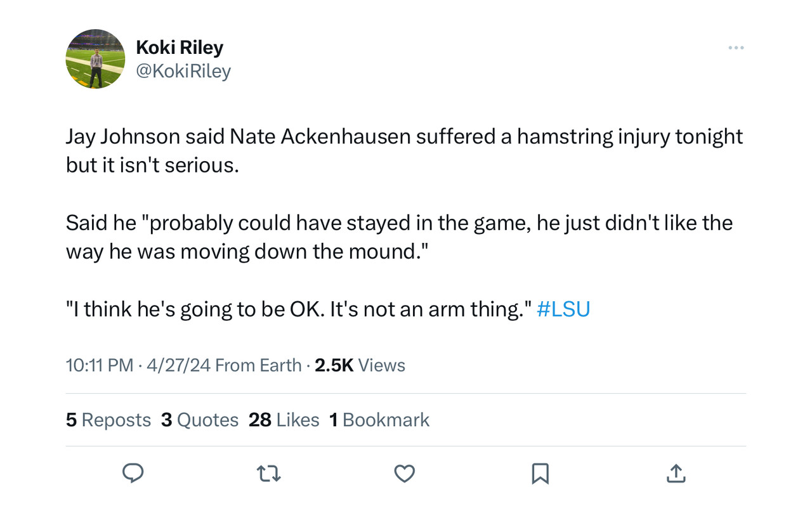Visit the @KokiRiley handle link

(183, 71)
